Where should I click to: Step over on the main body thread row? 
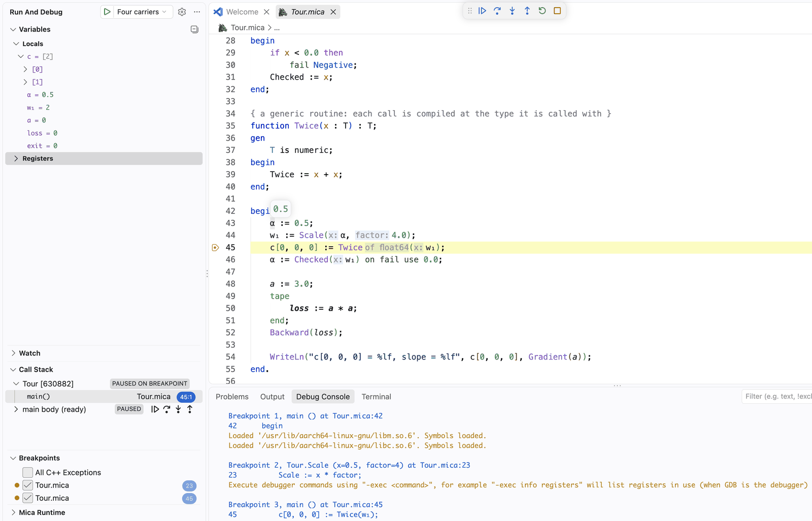166,409
